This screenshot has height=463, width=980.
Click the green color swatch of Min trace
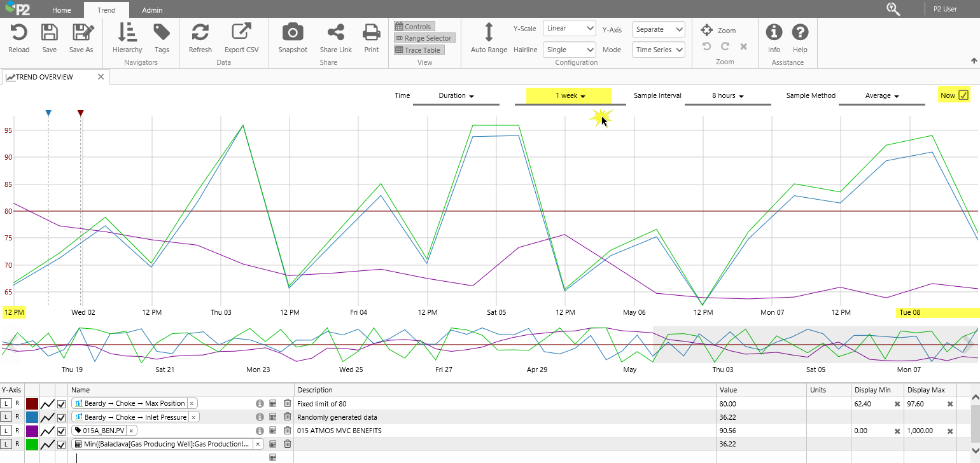click(32, 445)
